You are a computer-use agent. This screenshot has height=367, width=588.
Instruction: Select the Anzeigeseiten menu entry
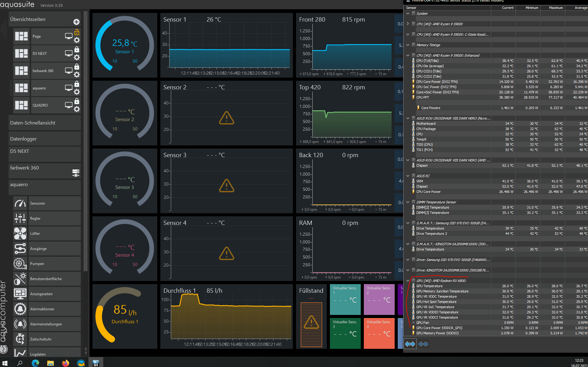pos(55,294)
